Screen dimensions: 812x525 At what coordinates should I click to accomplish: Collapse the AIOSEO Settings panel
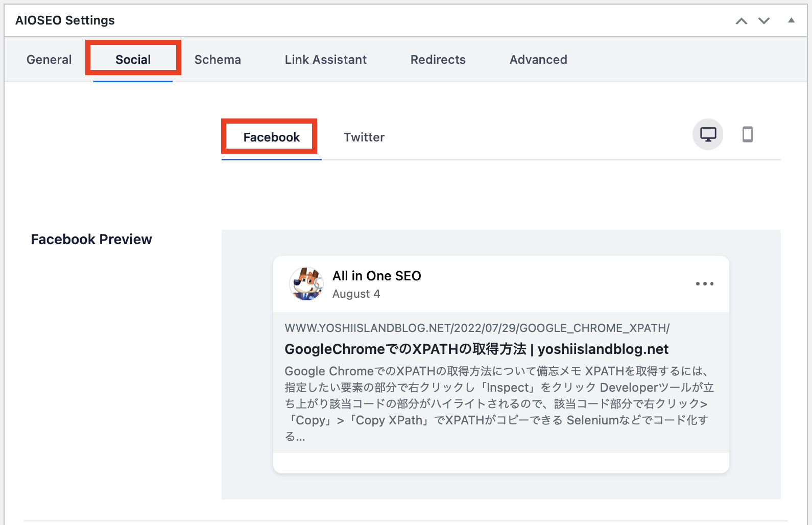(791, 20)
